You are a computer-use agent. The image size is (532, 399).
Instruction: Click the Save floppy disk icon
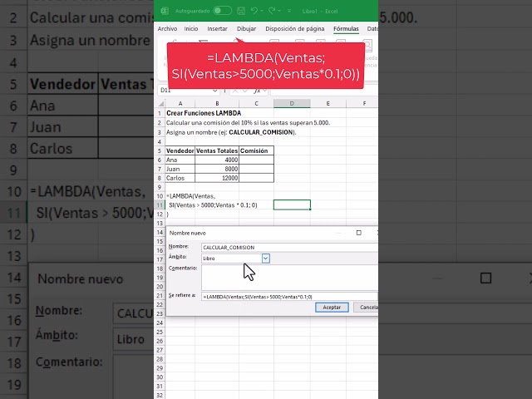(x=241, y=11)
